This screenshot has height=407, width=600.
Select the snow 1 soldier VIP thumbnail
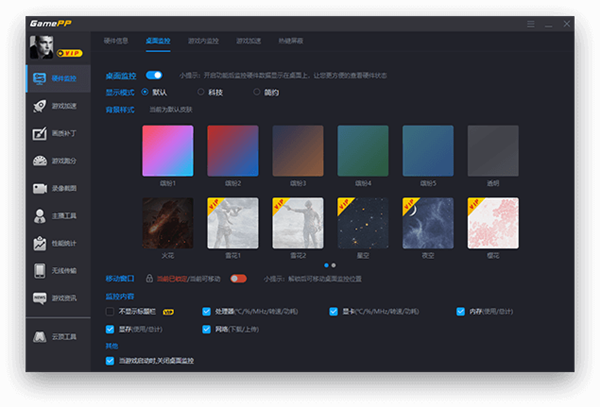point(233,223)
